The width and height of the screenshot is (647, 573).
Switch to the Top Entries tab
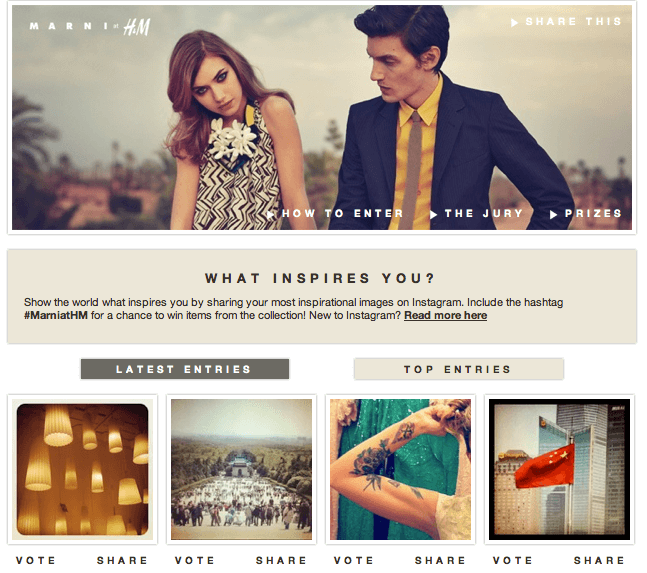458,369
